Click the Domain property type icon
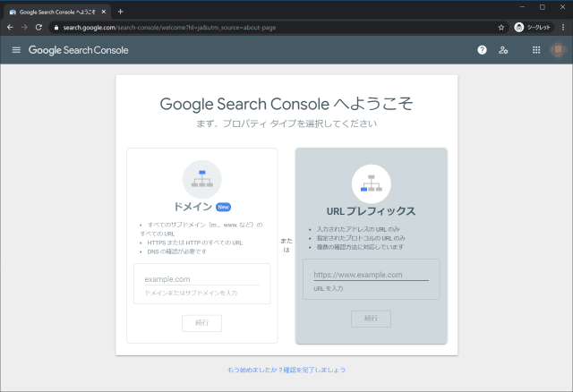This screenshot has height=392, width=573. click(202, 179)
